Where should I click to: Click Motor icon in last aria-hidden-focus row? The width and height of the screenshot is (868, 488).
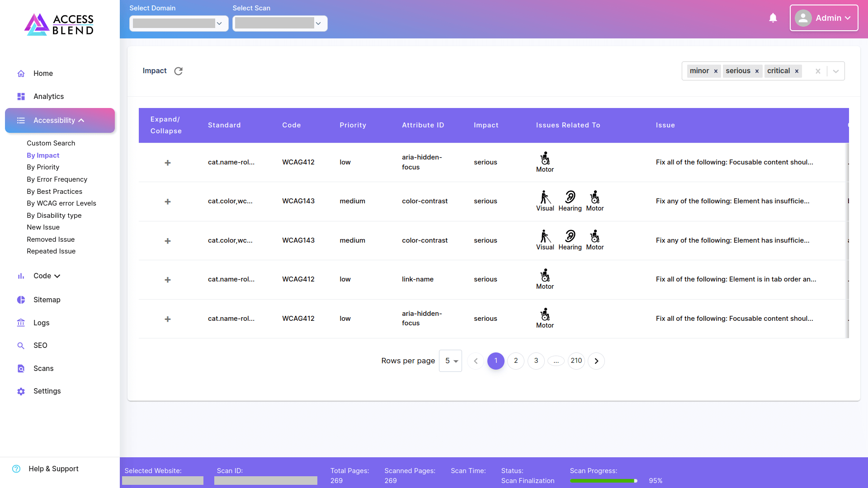pyautogui.click(x=545, y=314)
